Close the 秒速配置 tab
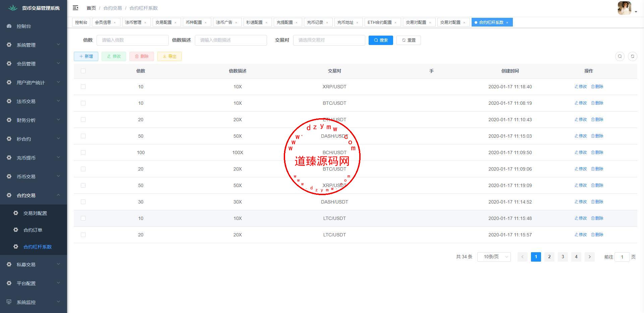This screenshot has height=313, width=644. click(267, 23)
